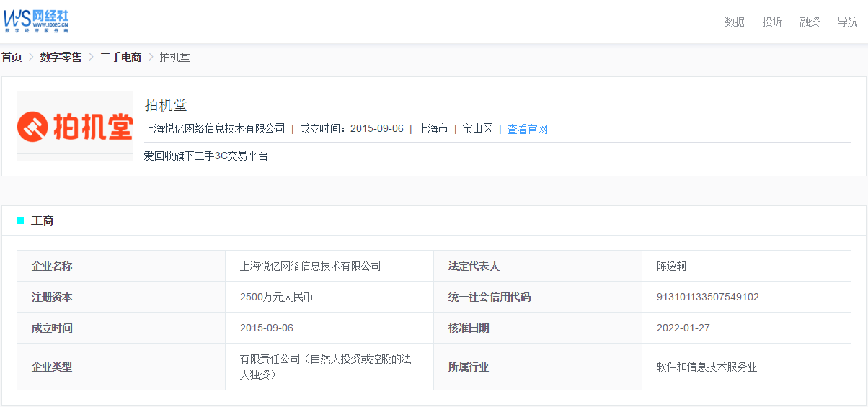Open the 查看官网 link

528,129
